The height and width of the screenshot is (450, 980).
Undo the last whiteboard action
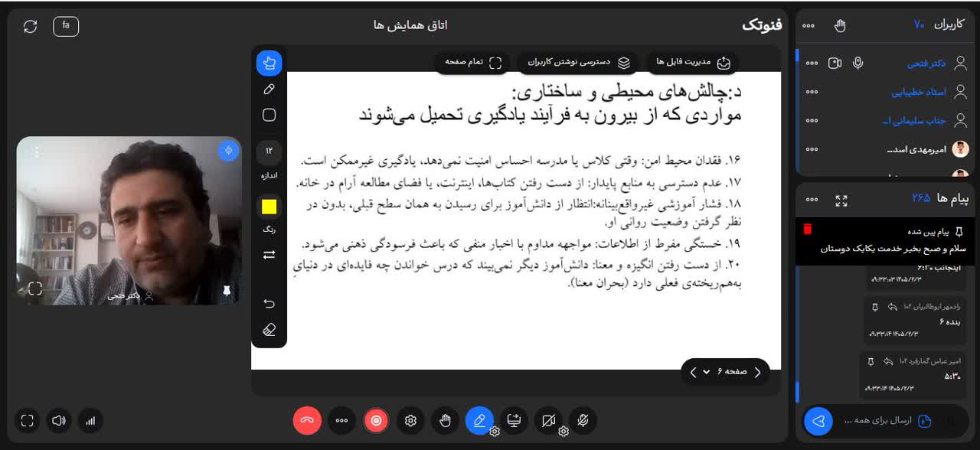[x=269, y=304]
